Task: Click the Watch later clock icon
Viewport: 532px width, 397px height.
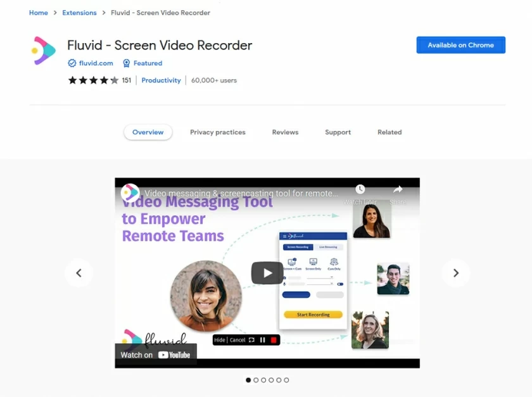Action: (x=360, y=189)
